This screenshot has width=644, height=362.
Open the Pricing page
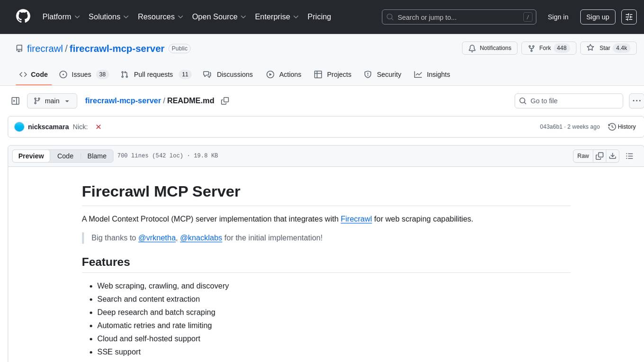319,17
